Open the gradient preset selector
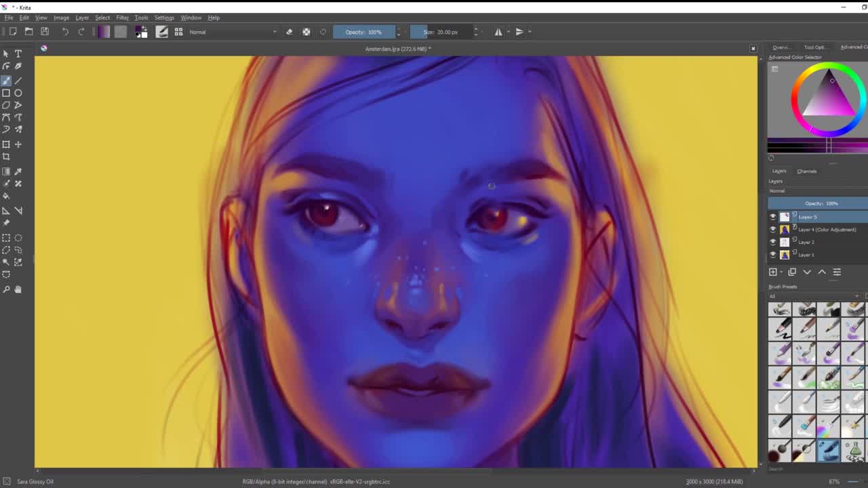 pos(104,32)
